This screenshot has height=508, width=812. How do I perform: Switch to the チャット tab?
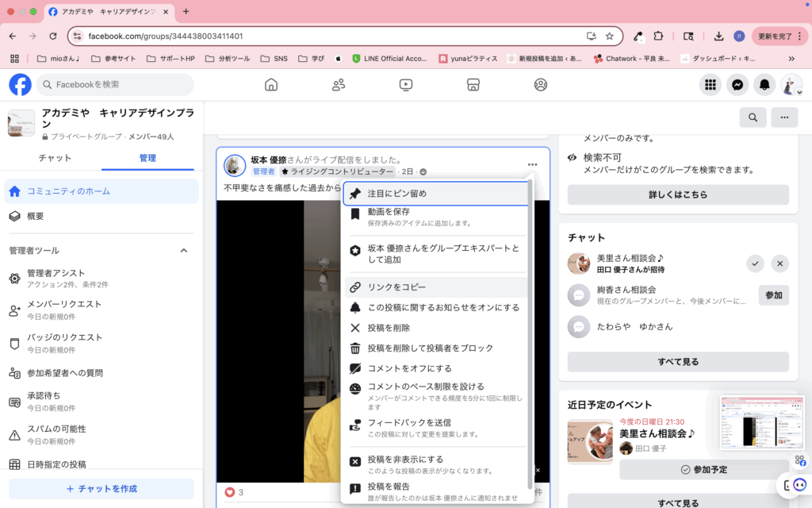point(55,158)
